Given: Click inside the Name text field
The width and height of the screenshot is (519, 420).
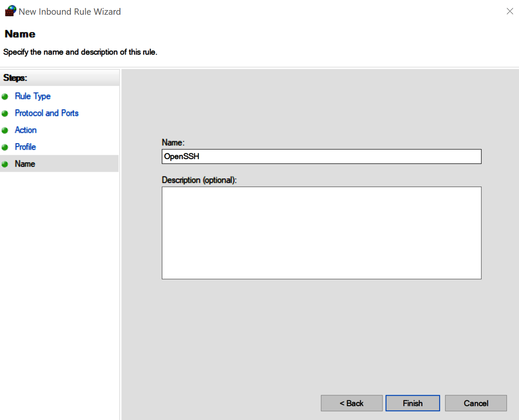Looking at the screenshot, I should point(321,156).
